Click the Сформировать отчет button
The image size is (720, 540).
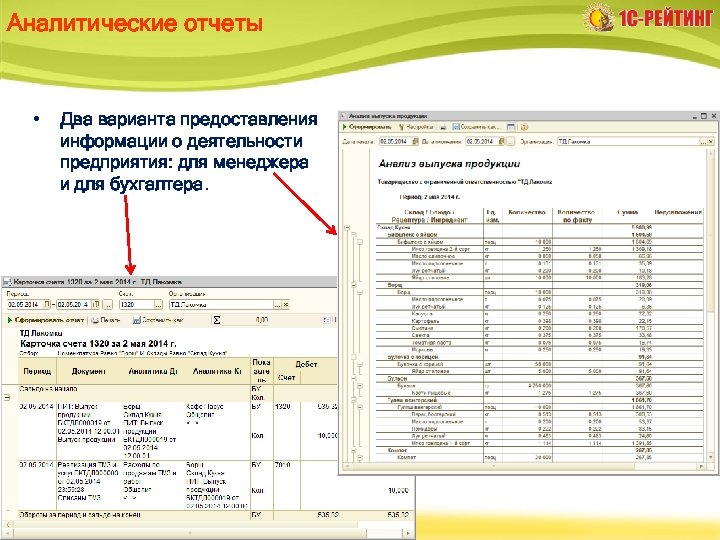pos(45,320)
